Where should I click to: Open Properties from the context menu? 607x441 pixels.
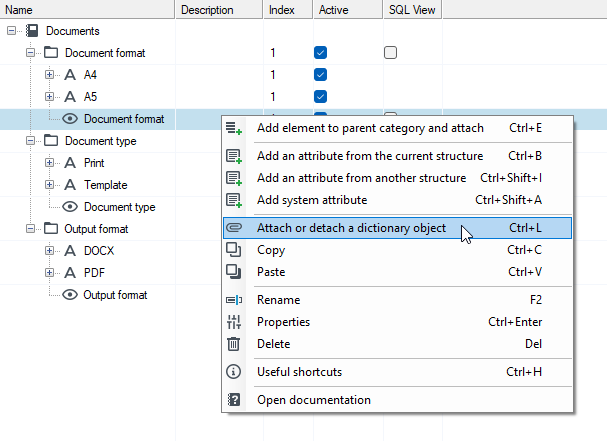tap(398, 322)
